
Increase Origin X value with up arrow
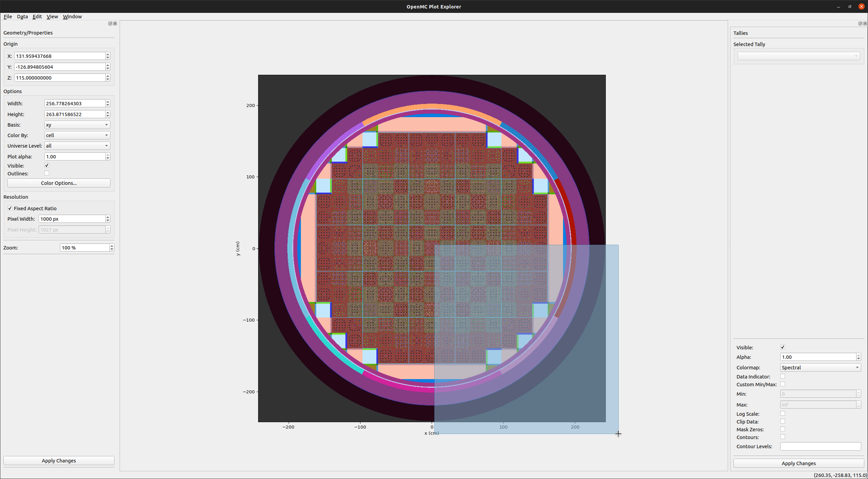pos(108,54)
